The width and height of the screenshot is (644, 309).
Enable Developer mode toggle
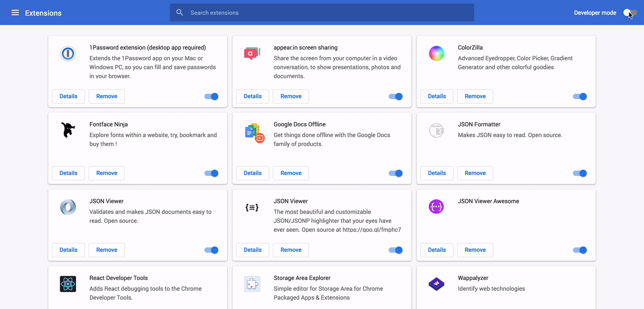point(630,13)
